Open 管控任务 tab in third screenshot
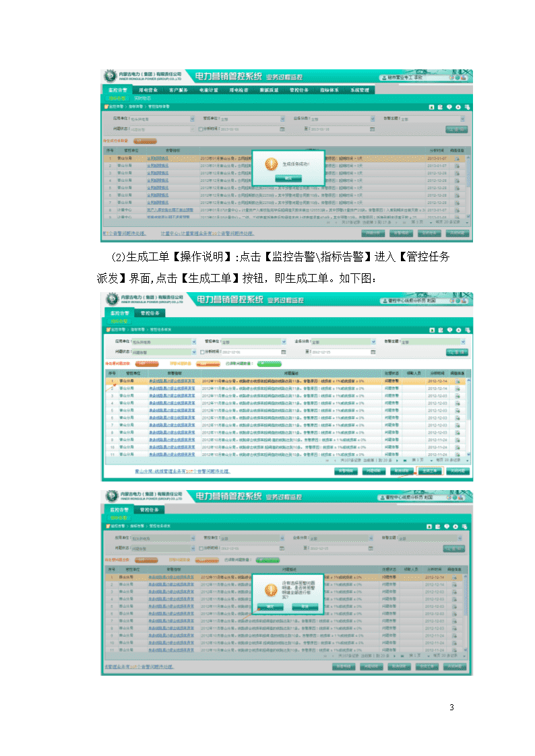Image resolution: width=535 pixels, height=756 pixels. tap(149, 510)
